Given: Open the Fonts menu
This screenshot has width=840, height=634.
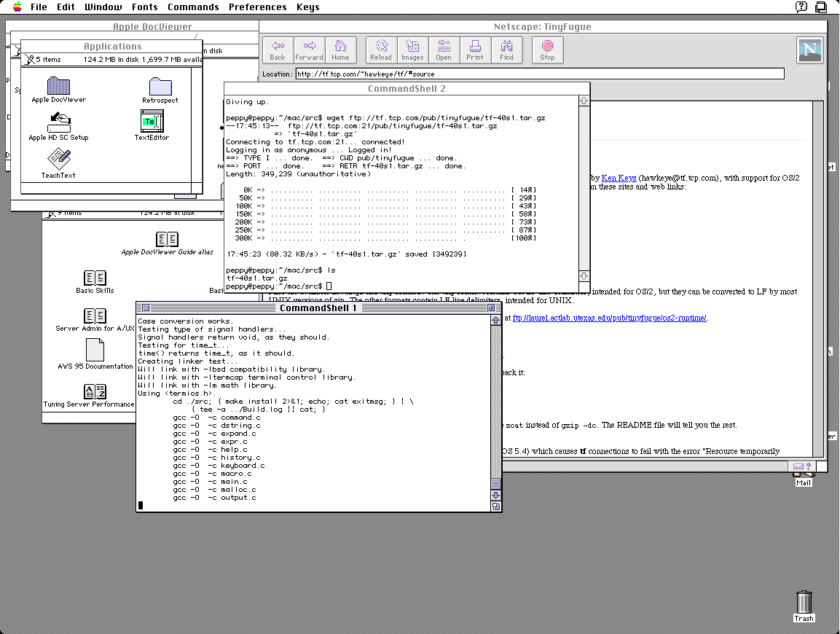Looking at the screenshot, I should tap(145, 7).
